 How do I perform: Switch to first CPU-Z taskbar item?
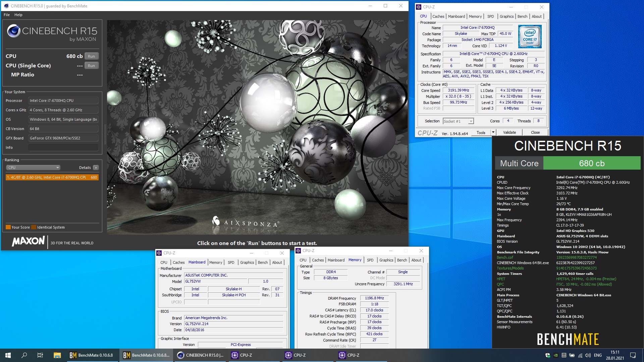(x=254, y=355)
